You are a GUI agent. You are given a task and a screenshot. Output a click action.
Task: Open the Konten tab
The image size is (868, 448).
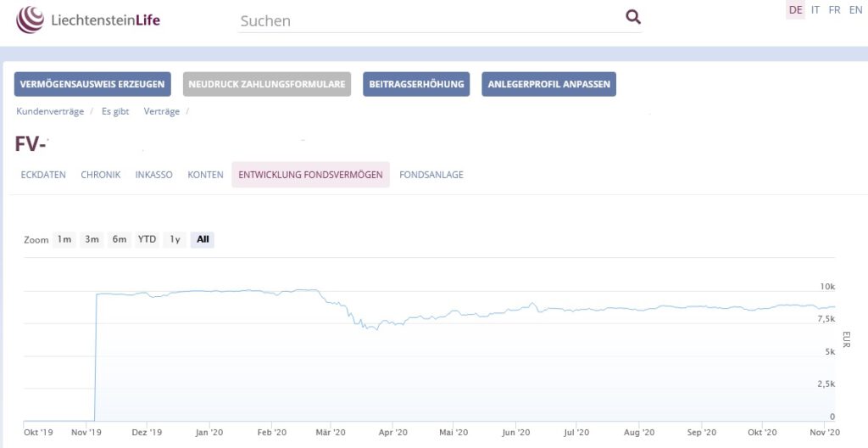point(205,175)
